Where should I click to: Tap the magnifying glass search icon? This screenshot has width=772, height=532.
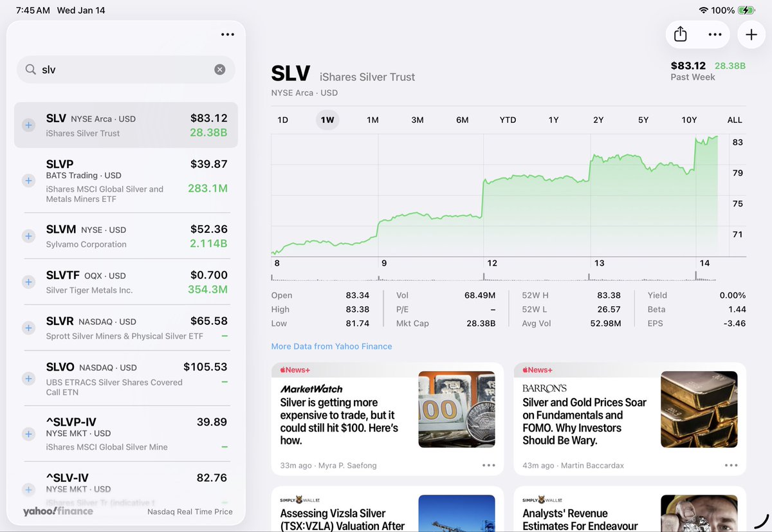pyautogui.click(x=30, y=69)
